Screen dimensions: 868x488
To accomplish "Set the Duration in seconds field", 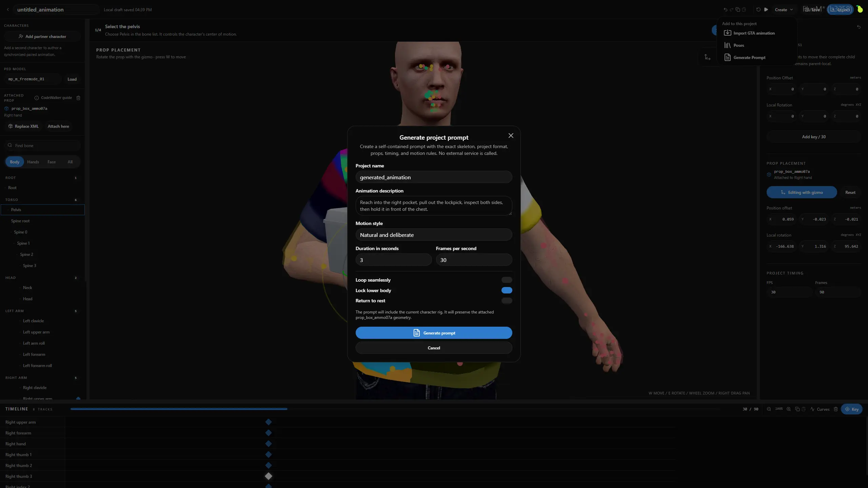I will coord(393,260).
